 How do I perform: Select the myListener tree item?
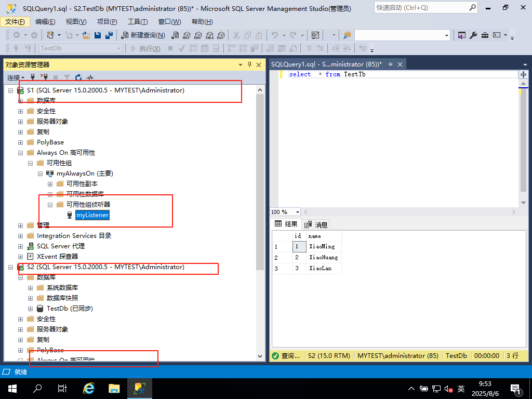pos(92,215)
